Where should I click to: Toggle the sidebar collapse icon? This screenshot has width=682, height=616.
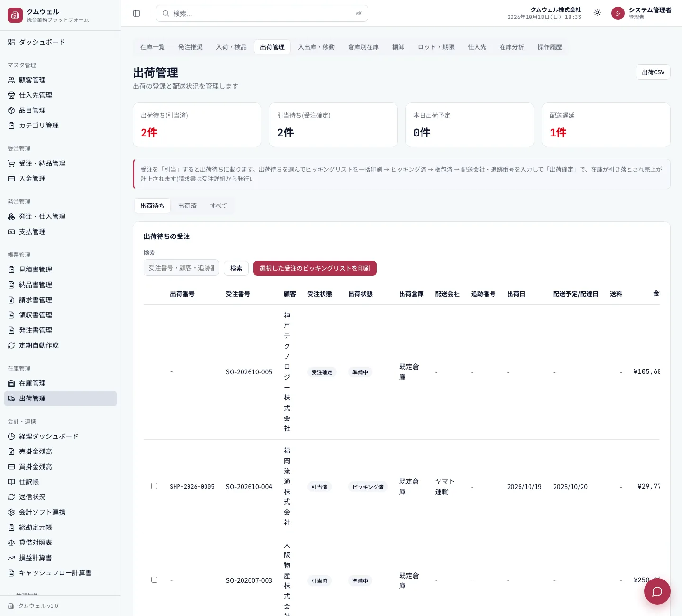136,13
